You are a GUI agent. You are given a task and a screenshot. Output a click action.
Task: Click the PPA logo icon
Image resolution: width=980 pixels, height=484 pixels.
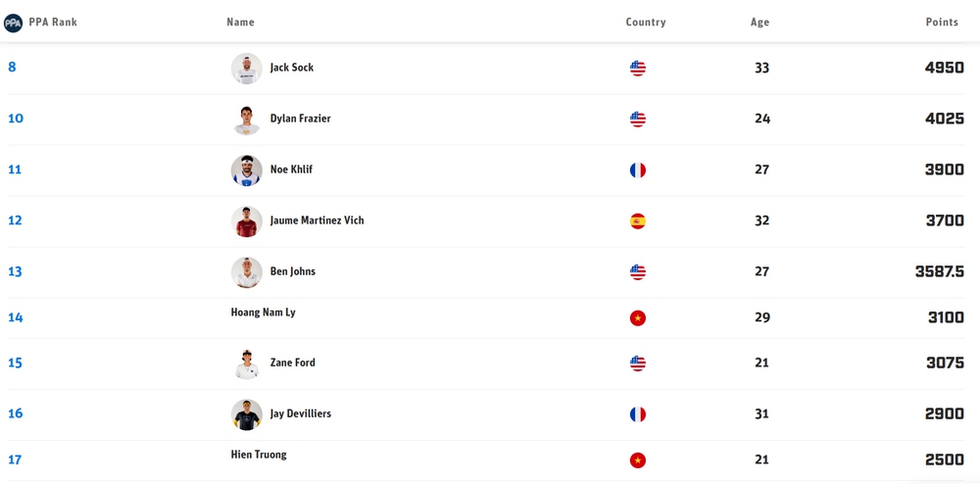coord(13,23)
